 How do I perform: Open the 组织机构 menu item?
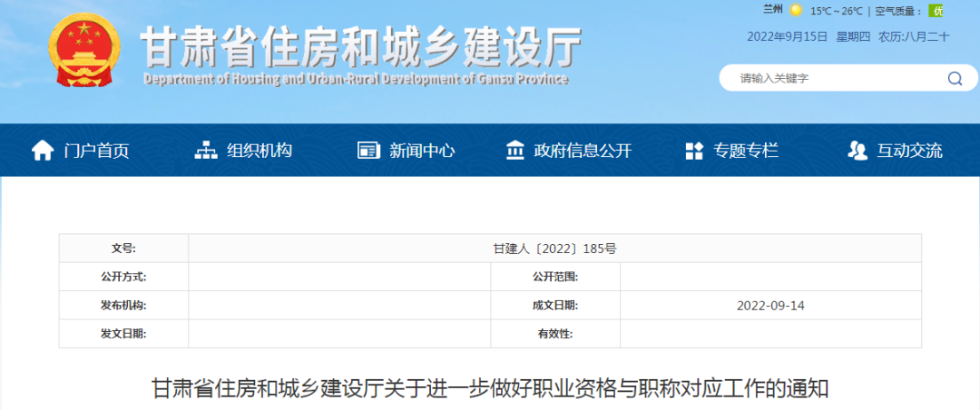click(x=260, y=151)
